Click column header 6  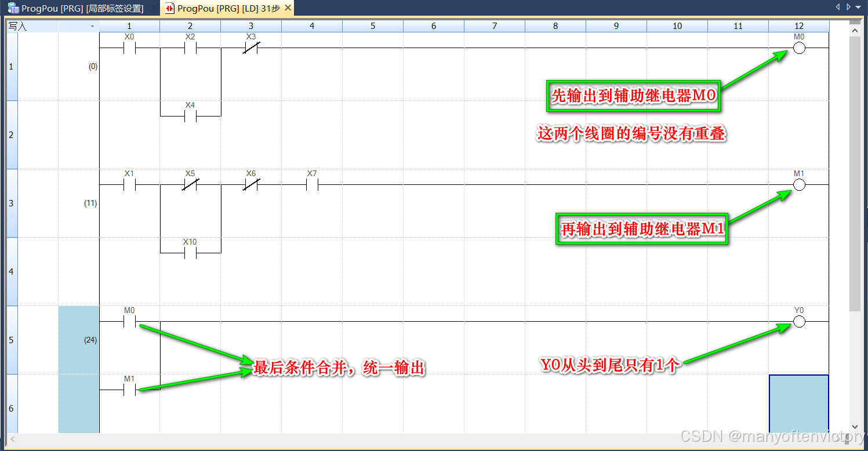[x=434, y=26]
